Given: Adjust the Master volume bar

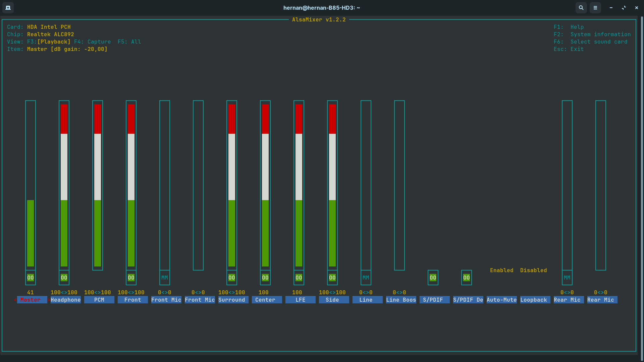Looking at the screenshot, I should 31,185.
